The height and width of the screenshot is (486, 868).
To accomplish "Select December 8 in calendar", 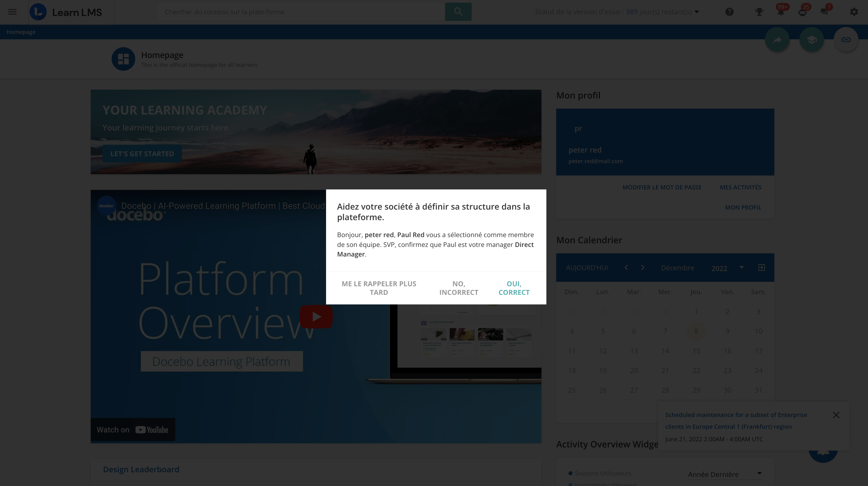I will 696,331.
